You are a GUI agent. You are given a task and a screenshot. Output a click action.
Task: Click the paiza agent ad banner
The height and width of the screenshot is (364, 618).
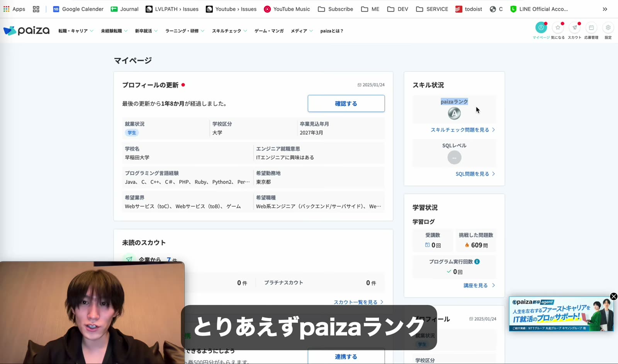(561, 314)
